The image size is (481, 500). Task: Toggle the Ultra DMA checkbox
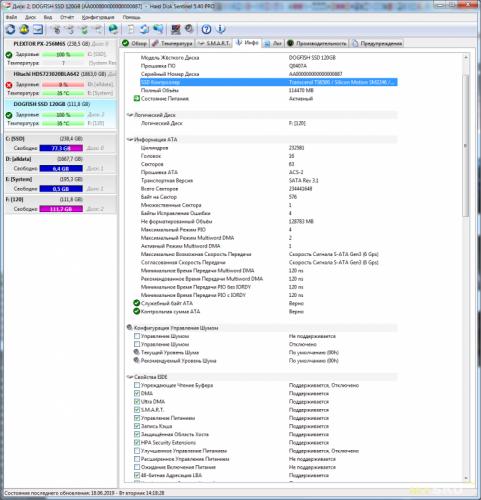click(137, 401)
